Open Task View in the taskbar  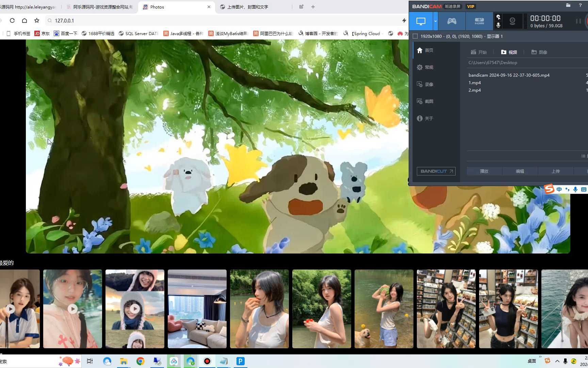90,361
